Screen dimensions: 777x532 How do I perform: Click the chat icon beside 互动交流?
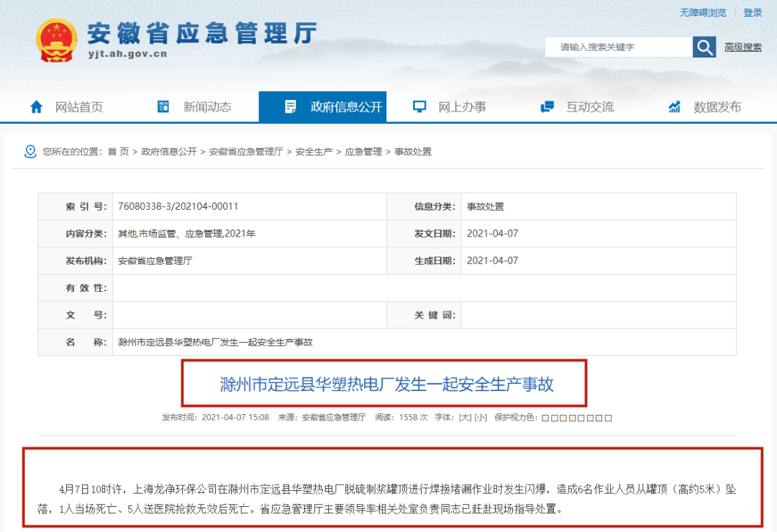pos(547,107)
